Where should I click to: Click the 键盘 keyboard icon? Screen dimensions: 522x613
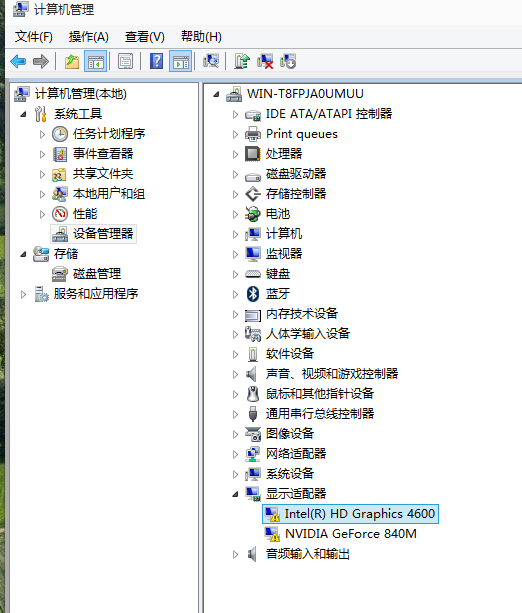(x=253, y=274)
